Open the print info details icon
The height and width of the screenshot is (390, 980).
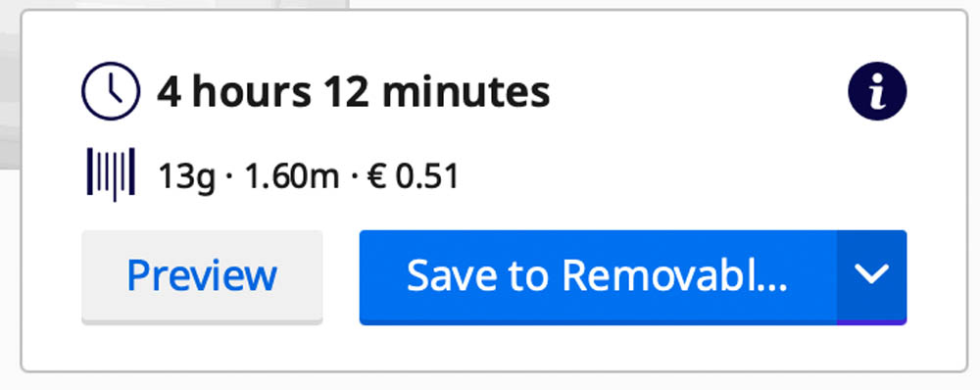(x=877, y=90)
